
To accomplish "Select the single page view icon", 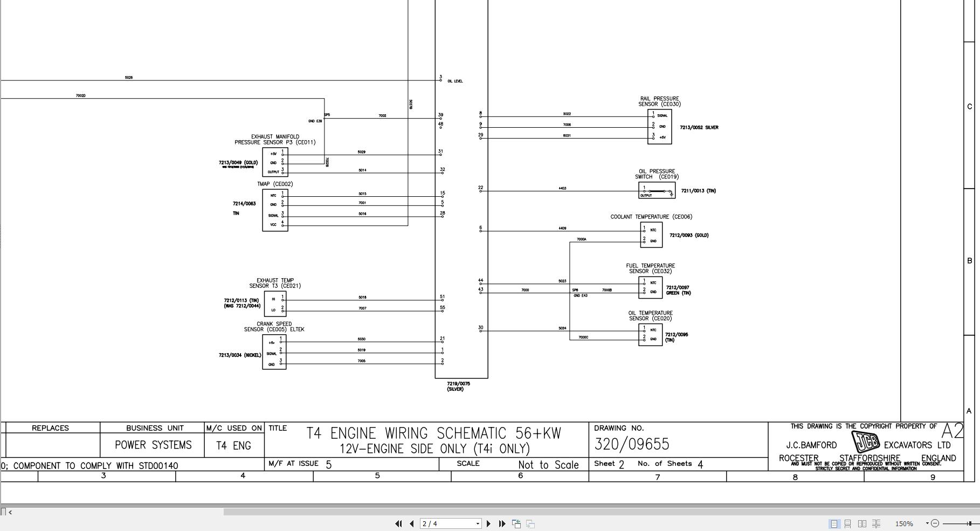I will pyautogui.click(x=834, y=523).
